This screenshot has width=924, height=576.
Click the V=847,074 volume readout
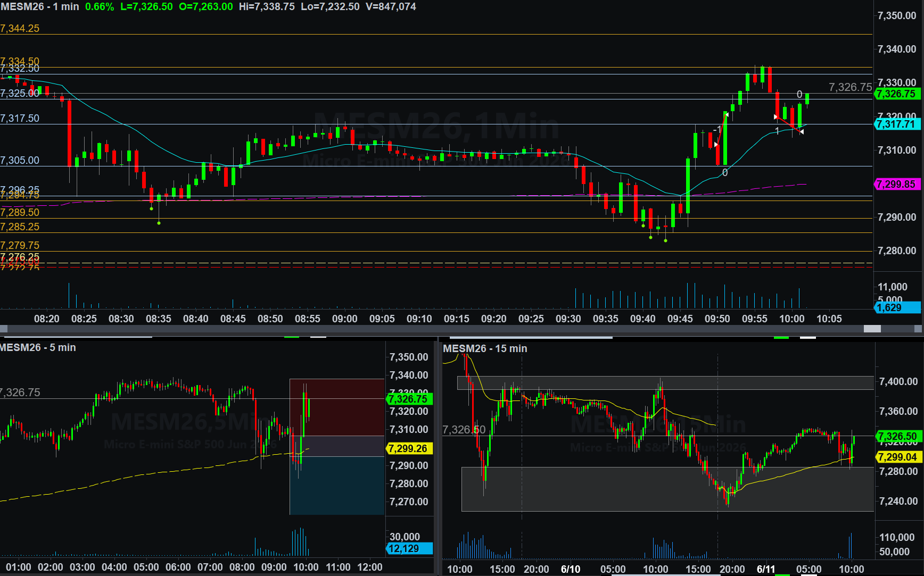391,7
